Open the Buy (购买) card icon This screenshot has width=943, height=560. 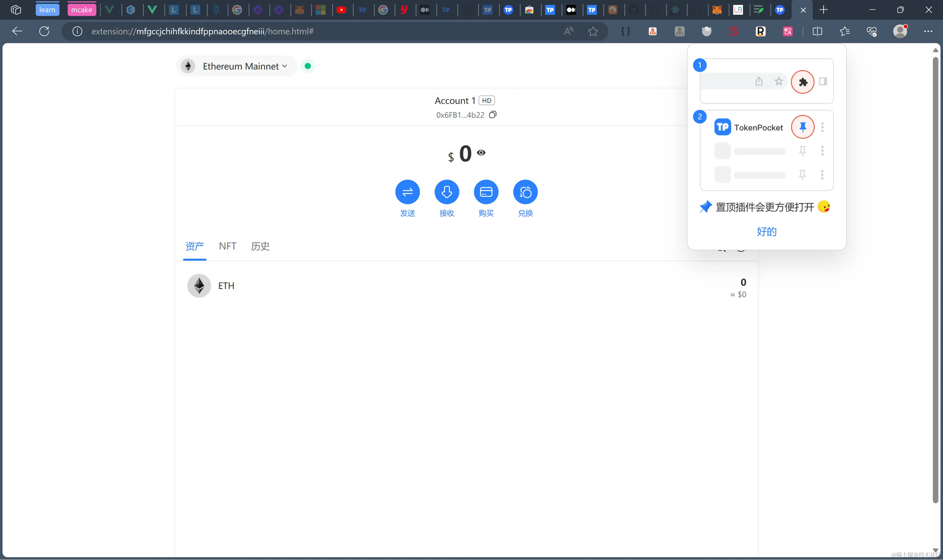tap(486, 192)
